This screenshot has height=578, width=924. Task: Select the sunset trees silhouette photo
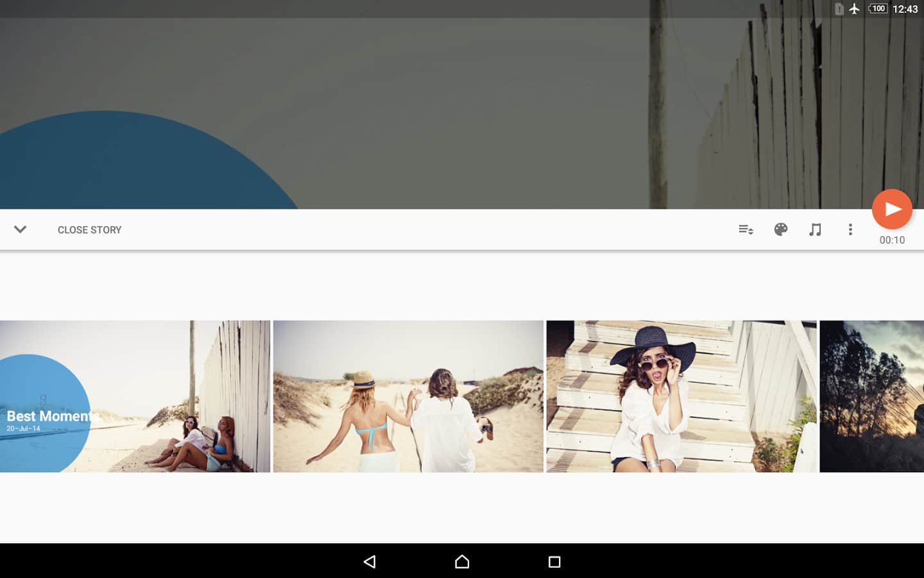point(871,396)
